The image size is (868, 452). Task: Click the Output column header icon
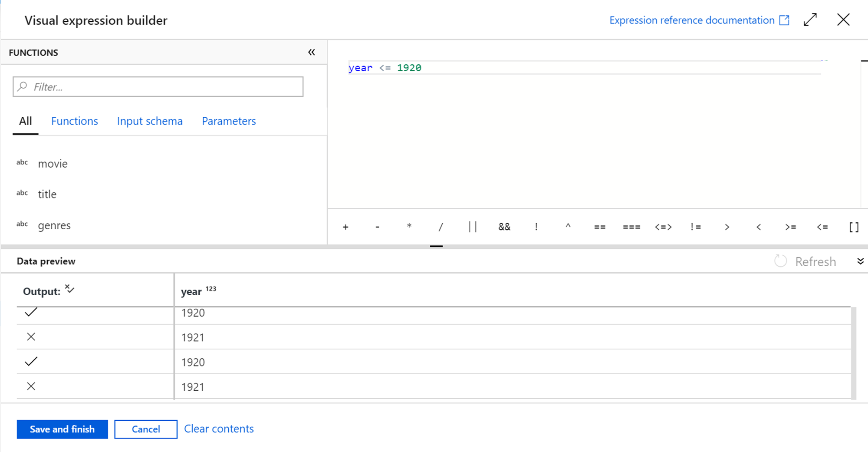(69, 289)
